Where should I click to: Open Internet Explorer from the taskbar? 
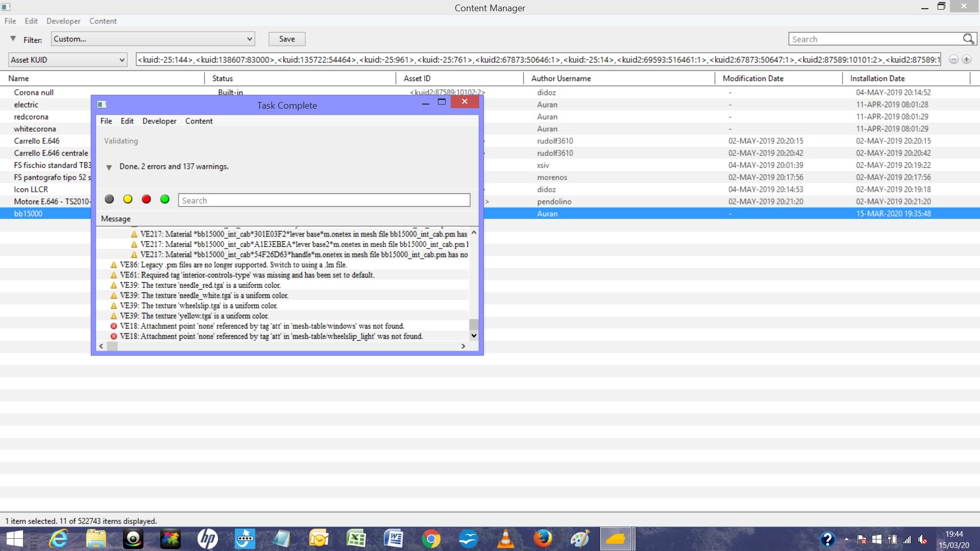click(x=59, y=539)
